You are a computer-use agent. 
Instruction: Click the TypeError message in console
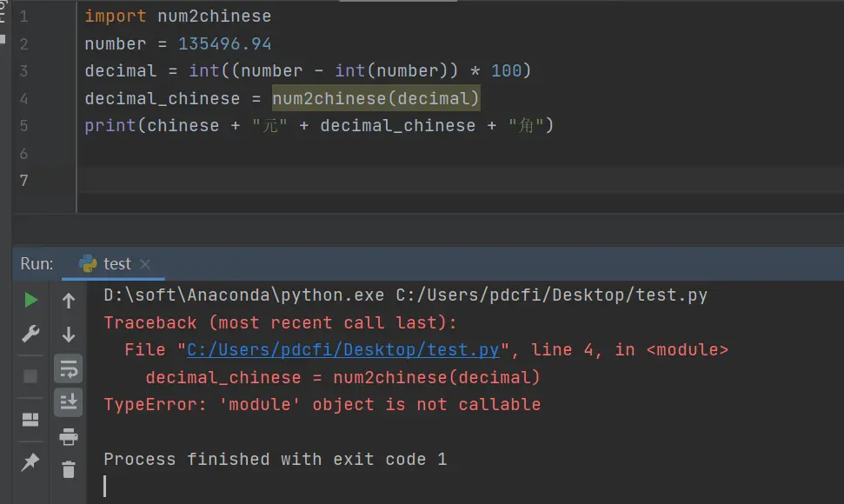[322, 404]
